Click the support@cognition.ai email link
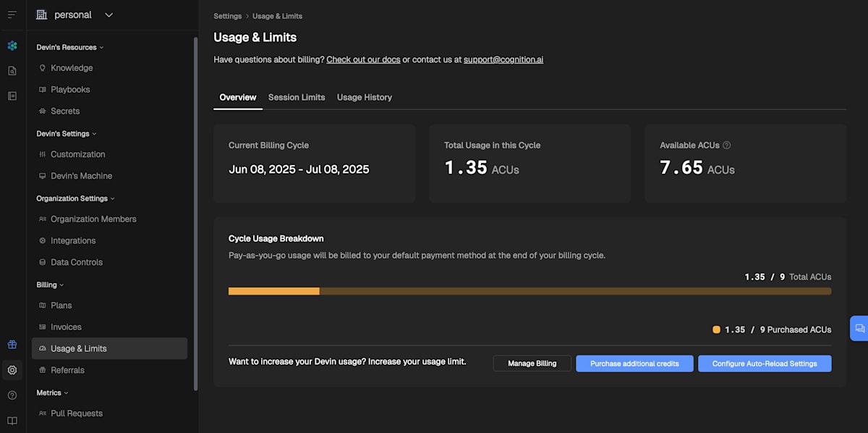The height and width of the screenshot is (433, 868). pyautogui.click(x=503, y=59)
